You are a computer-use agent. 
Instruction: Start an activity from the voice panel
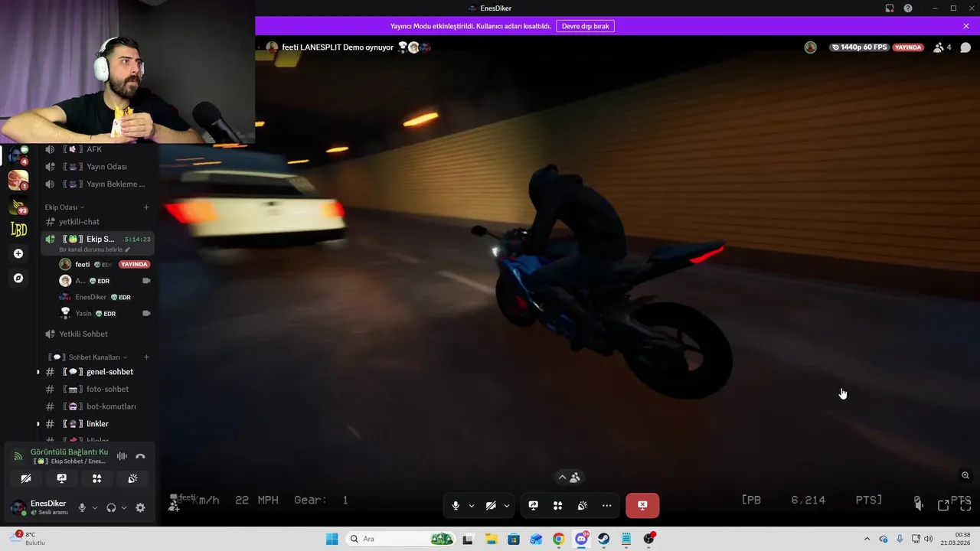(97, 478)
